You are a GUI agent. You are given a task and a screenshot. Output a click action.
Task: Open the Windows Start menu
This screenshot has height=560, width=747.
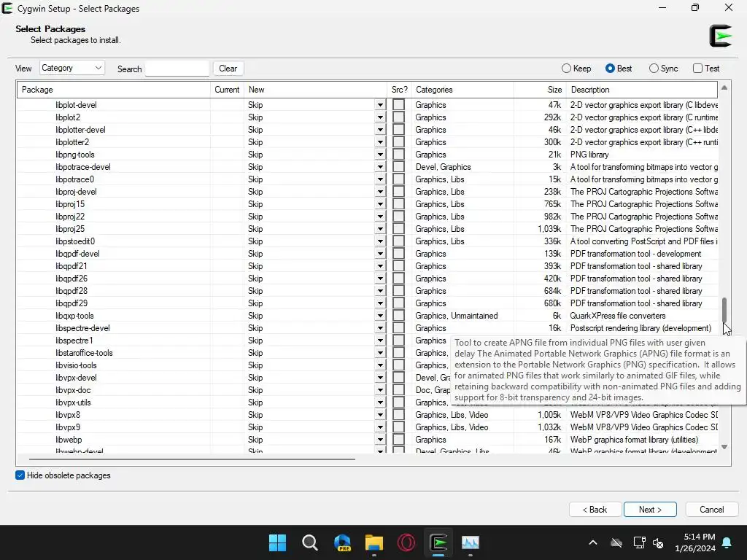(x=277, y=542)
